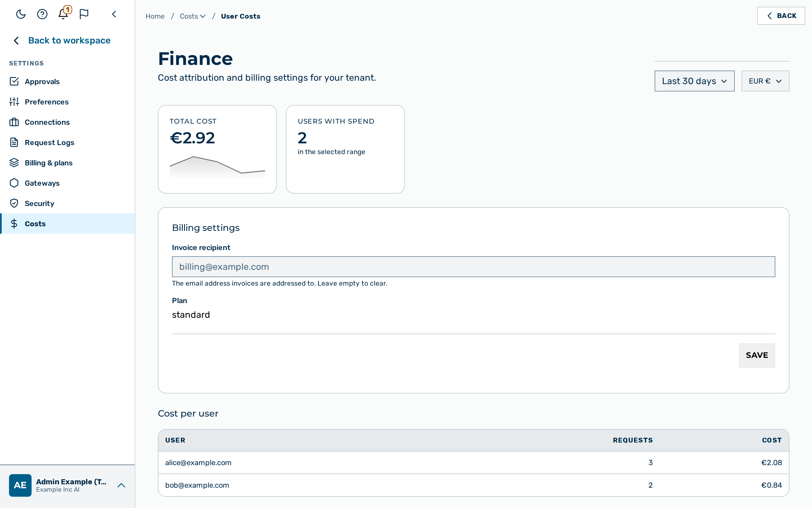
Task: Open the Last 30 days dropdown
Action: coord(694,81)
